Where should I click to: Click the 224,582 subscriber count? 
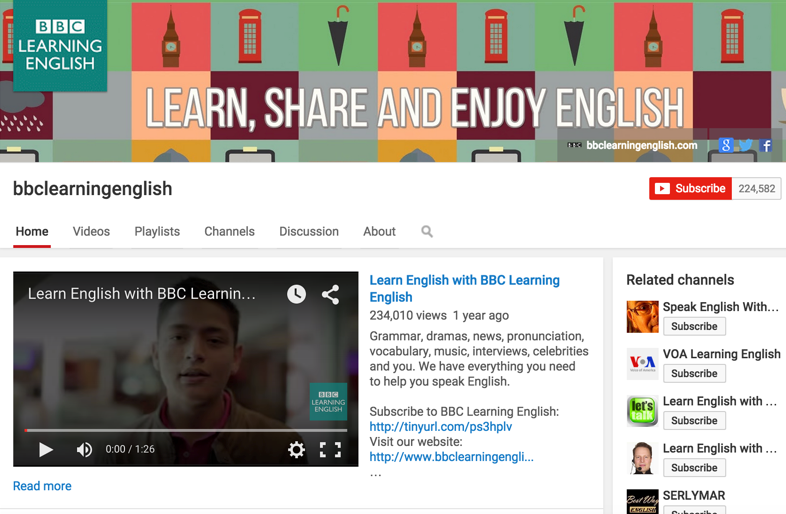(x=756, y=189)
